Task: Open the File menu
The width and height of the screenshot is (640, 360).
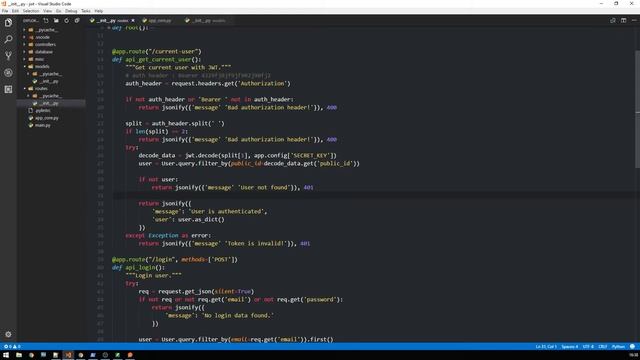Action: 5,11
